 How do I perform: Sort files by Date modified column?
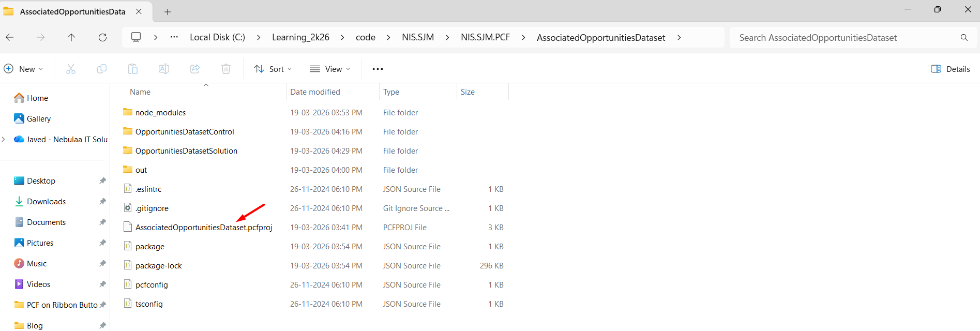(x=315, y=92)
